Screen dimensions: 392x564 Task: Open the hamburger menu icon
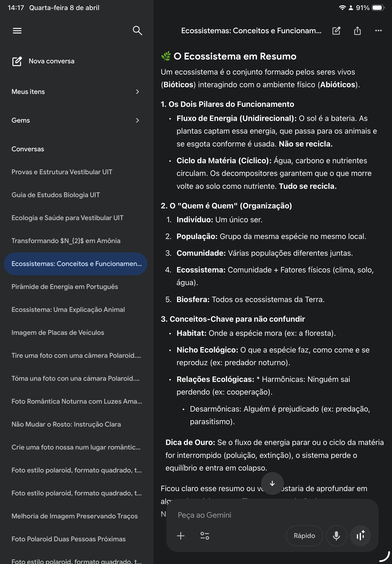pyautogui.click(x=17, y=31)
